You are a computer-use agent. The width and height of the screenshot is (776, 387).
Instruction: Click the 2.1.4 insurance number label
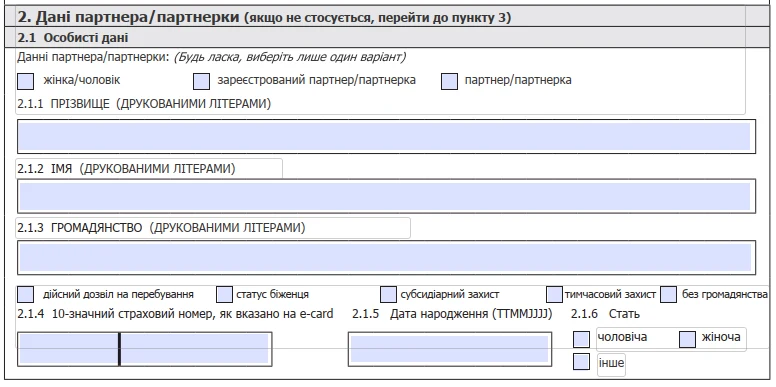[175, 314]
